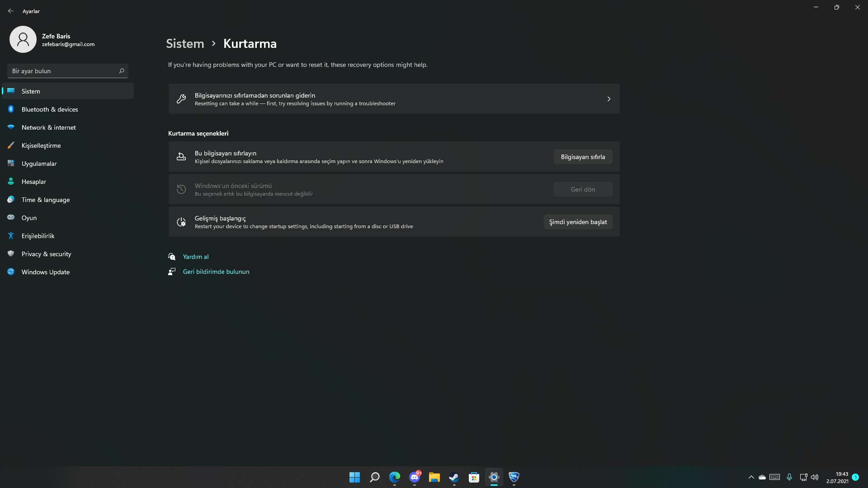
Task: Click the Zefe Baris profile avatar
Action: (x=23, y=39)
